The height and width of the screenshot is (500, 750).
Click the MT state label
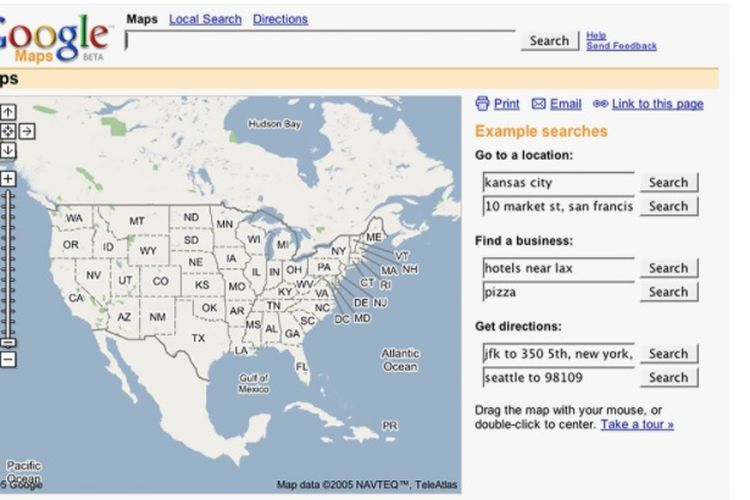(136, 221)
